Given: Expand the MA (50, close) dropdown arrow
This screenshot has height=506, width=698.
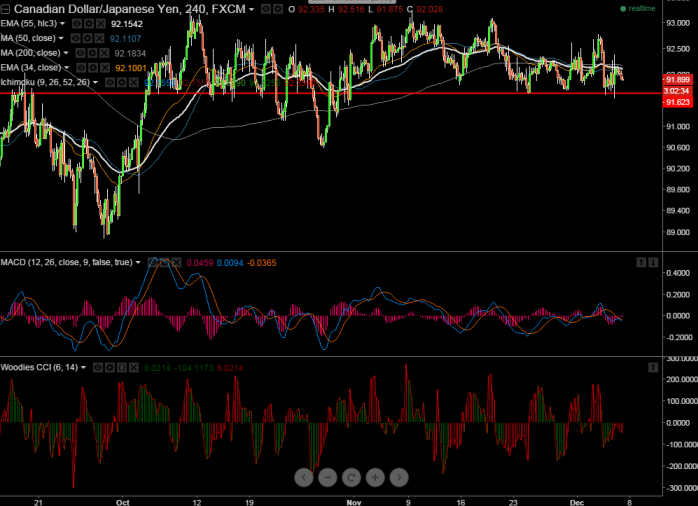Looking at the screenshot, I should click(61, 38).
